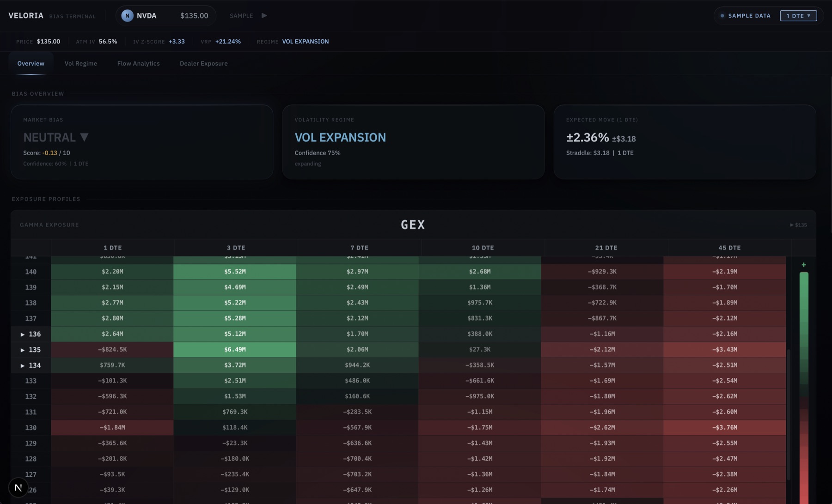Click the $135 price marker arrow

(792, 225)
